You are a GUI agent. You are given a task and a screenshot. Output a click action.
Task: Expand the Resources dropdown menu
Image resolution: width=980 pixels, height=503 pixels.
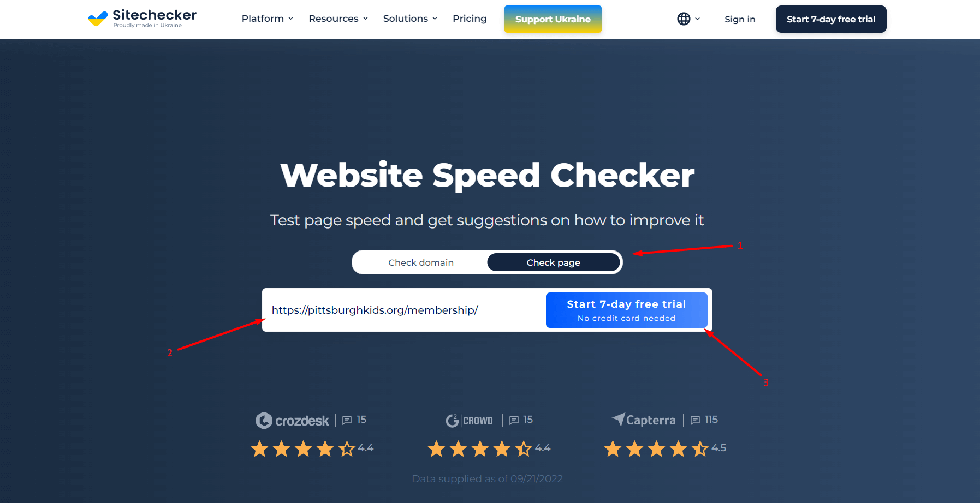click(338, 19)
